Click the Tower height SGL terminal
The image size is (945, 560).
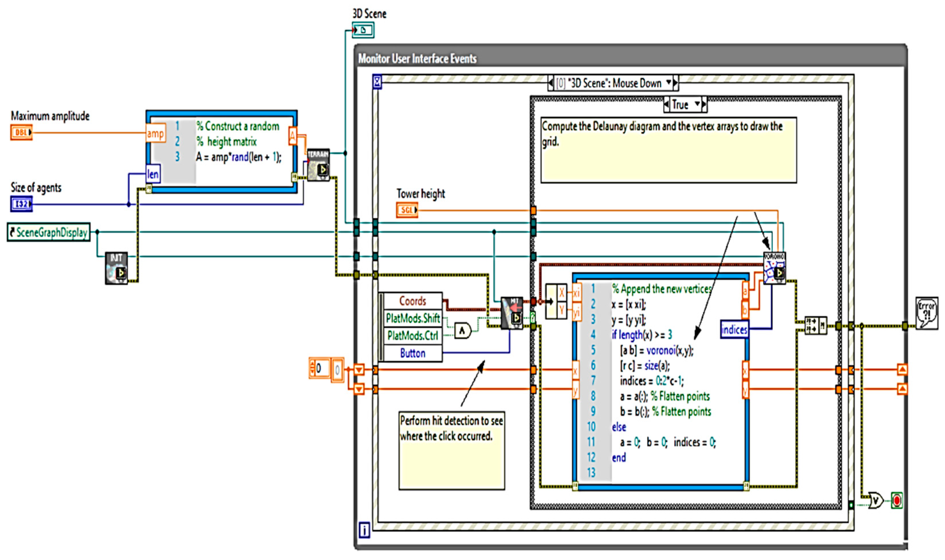click(407, 210)
